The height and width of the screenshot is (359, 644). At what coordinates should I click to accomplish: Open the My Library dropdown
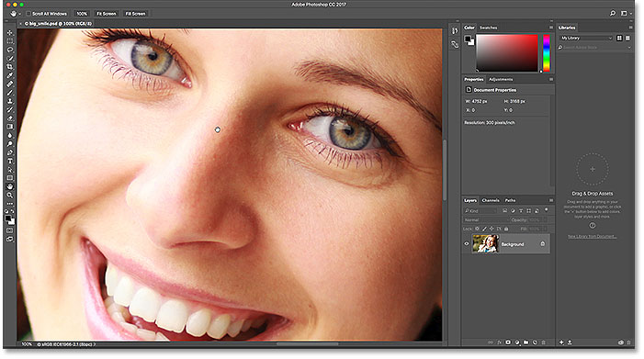[x=586, y=38]
